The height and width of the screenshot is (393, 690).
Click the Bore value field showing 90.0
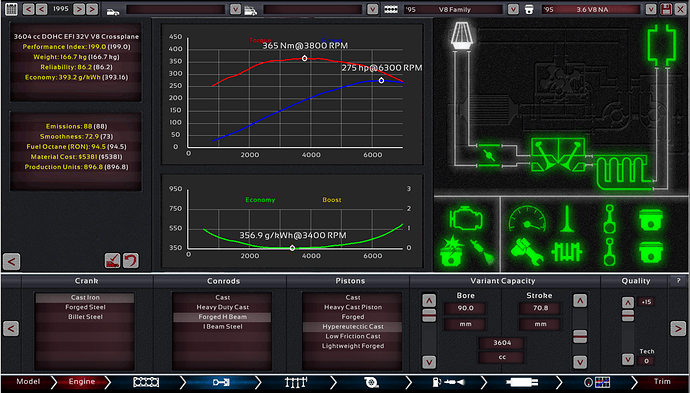(465, 308)
